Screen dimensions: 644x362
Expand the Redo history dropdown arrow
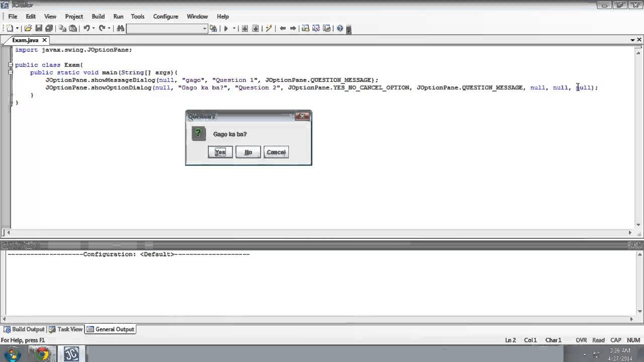108,29
